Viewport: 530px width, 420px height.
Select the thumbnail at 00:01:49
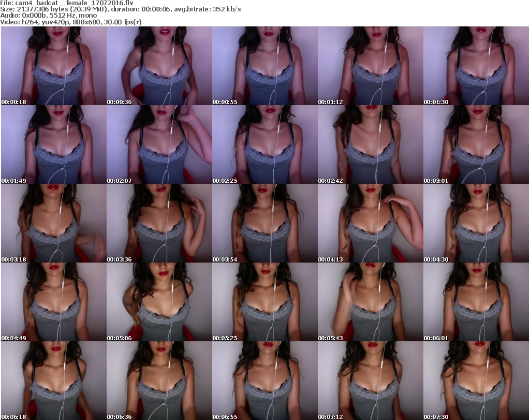coord(54,144)
